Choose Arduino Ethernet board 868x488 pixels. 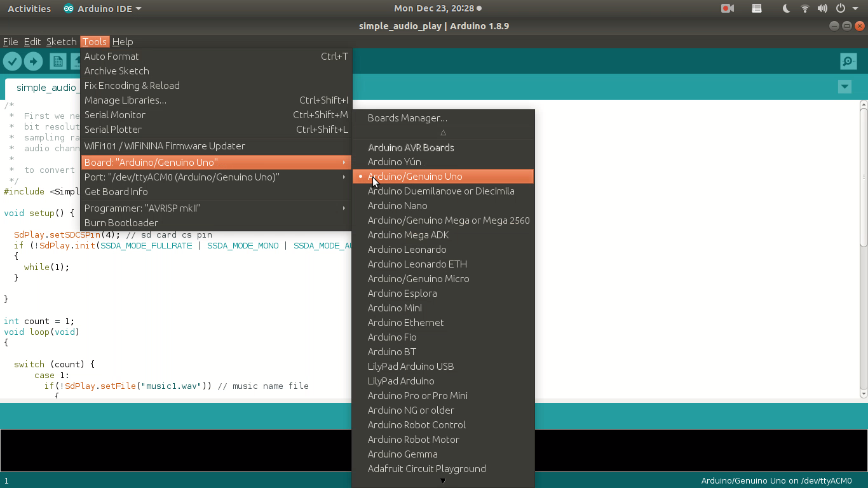443,323
